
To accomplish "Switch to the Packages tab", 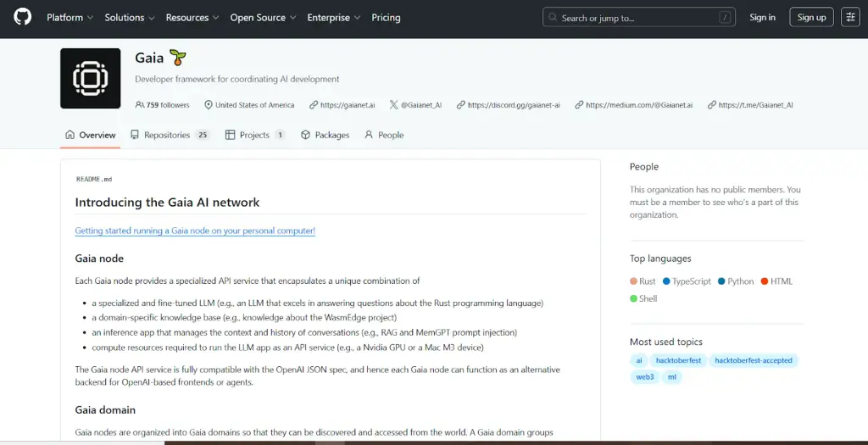I will click(325, 135).
